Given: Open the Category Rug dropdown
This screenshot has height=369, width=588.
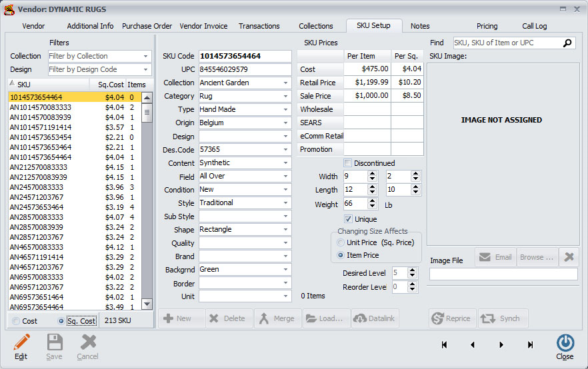Looking at the screenshot, I should tap(286, 97).
